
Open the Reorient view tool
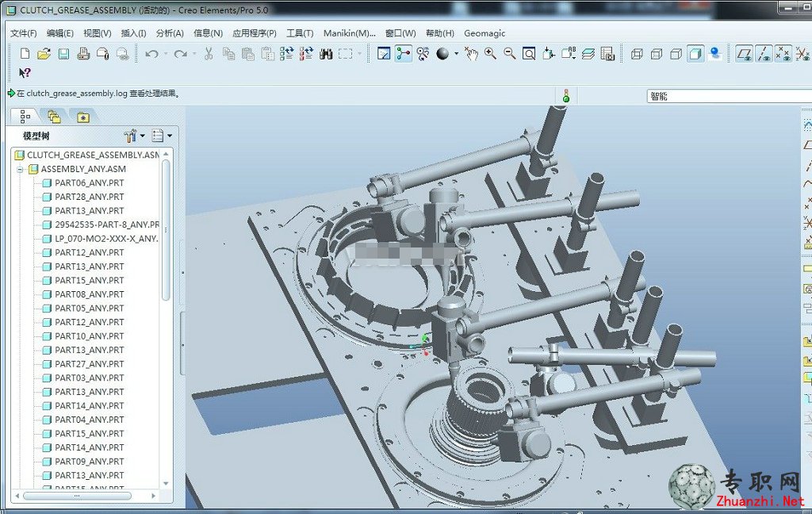[x=549, y=53]
